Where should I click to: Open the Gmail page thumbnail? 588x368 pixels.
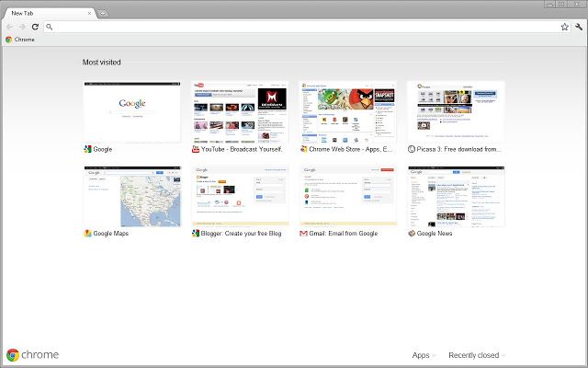347,196
